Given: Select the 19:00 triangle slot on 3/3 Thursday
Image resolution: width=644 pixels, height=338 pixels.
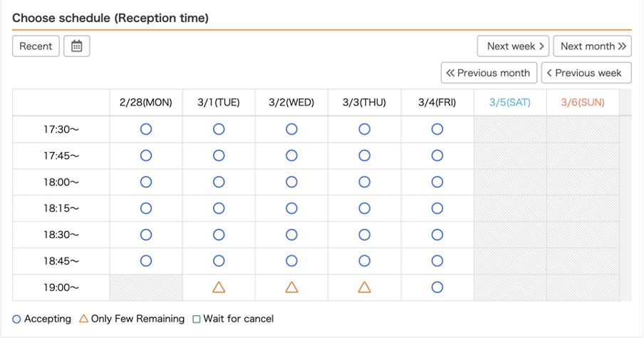Looking at the screenshot, I should tap(364, 287).
